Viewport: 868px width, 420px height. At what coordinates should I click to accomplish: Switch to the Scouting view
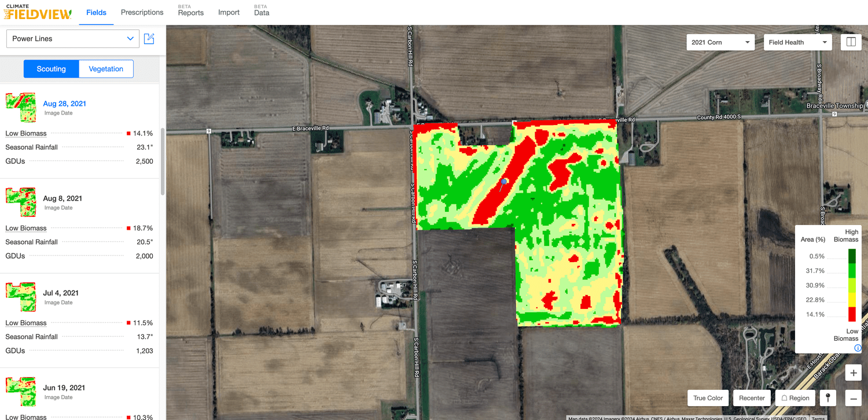[x=51, y=69]
